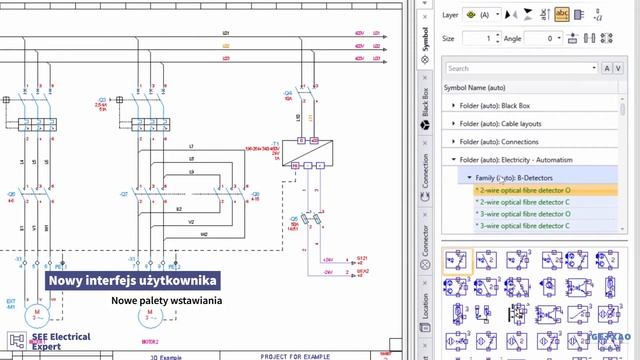Image resolution: width=640 pixels, height=360 pixels.
Task: Open the Angle dropdown
Action: pos(559,38)
